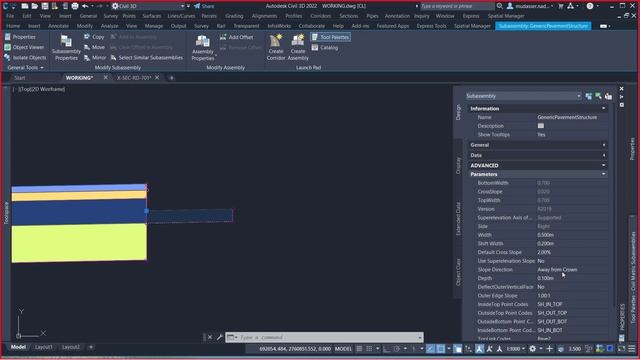The width and height of the screenshot is (640, 360).
Task: Click Isolate Objects in ribbon
Action: [x=25, y=58]
